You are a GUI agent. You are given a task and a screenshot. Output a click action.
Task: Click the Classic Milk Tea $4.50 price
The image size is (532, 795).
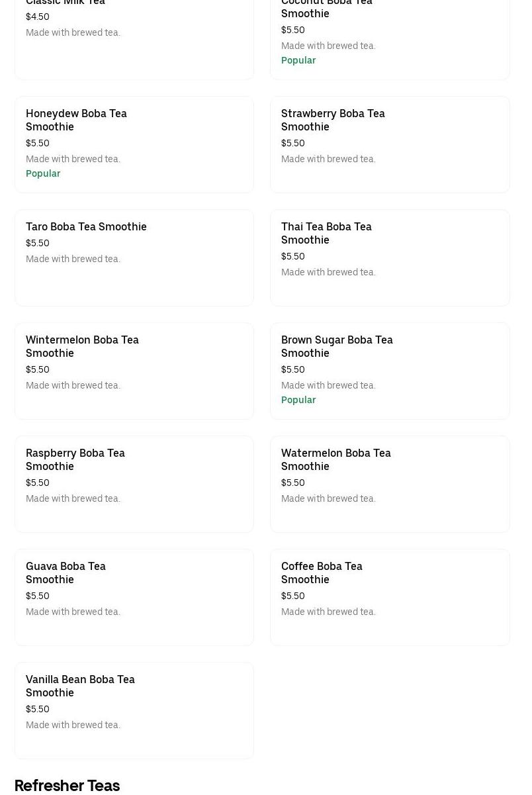pyautogui.click(x=38, y=17)
